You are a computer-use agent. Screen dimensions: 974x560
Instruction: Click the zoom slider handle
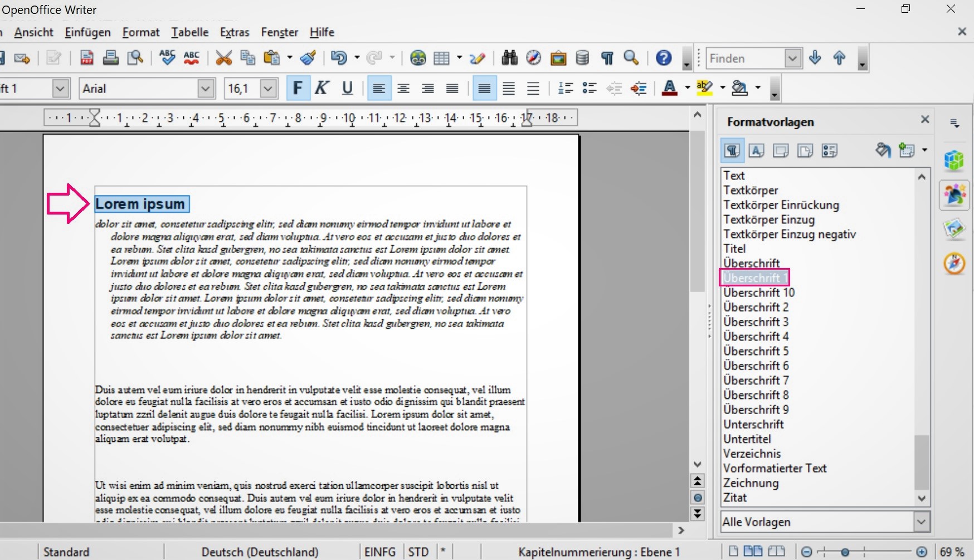[x=845, y=552]
